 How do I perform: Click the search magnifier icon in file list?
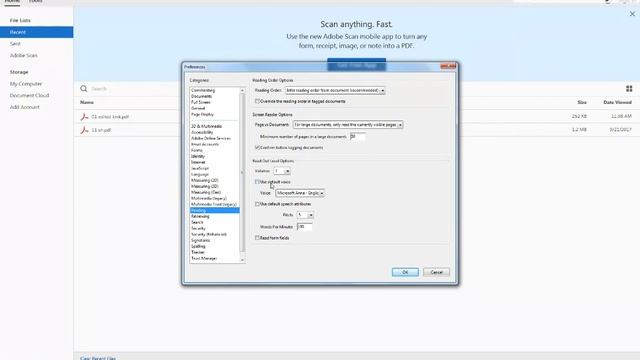[84, 89]
